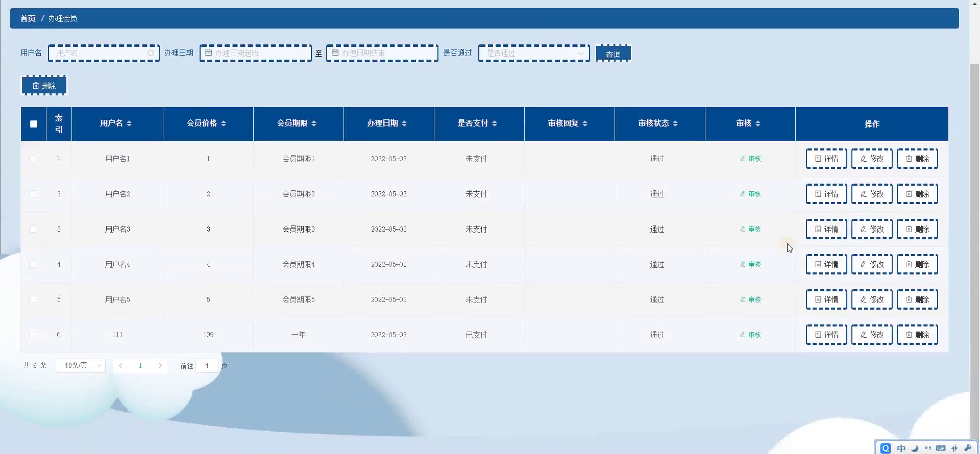980x454 pixels.
Task: Sort the 审核 column using arrows icon
Action: 758,123
